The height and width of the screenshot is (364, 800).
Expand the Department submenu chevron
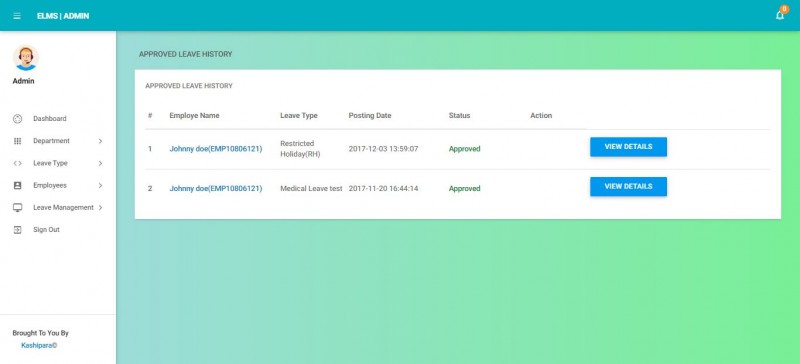click(x=101, y=141)
